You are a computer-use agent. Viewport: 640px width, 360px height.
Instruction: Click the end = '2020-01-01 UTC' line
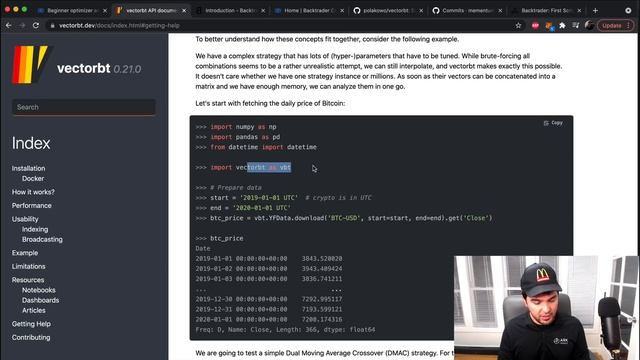[243, 208]
